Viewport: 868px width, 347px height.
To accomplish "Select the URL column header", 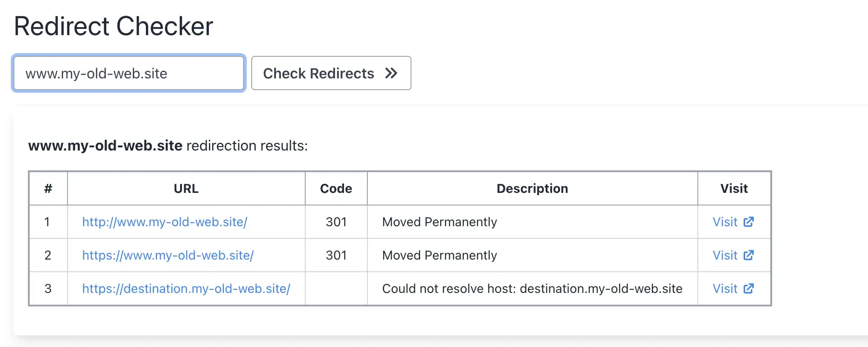I will pos(186,188).
